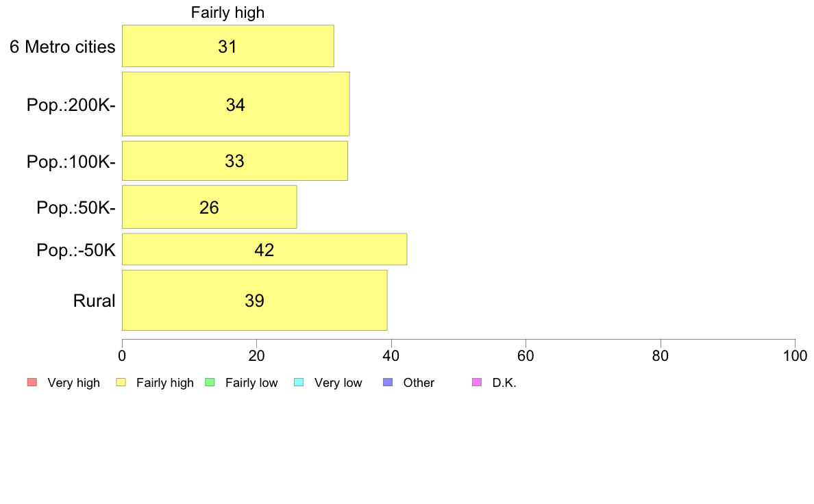The image size is (814, 504).
Task: Select the Rural bar showing 39
Action: 254,301
